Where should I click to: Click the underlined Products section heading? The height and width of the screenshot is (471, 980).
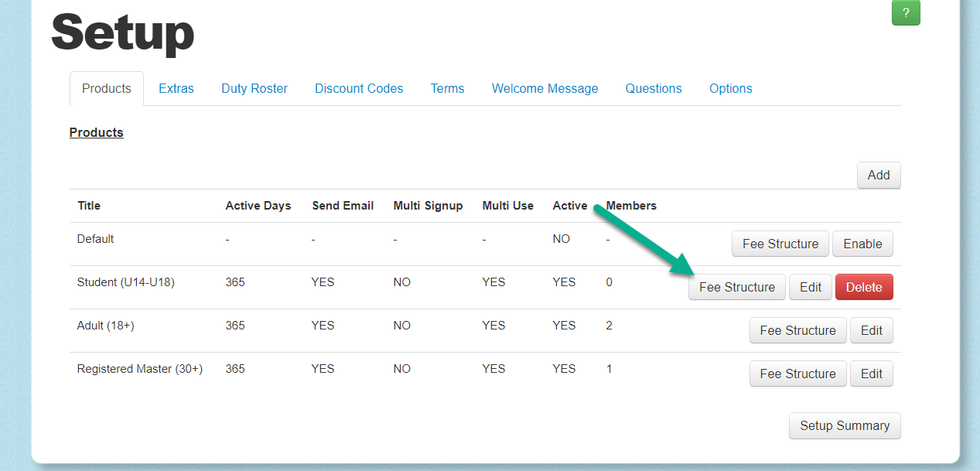coord(97,132)
